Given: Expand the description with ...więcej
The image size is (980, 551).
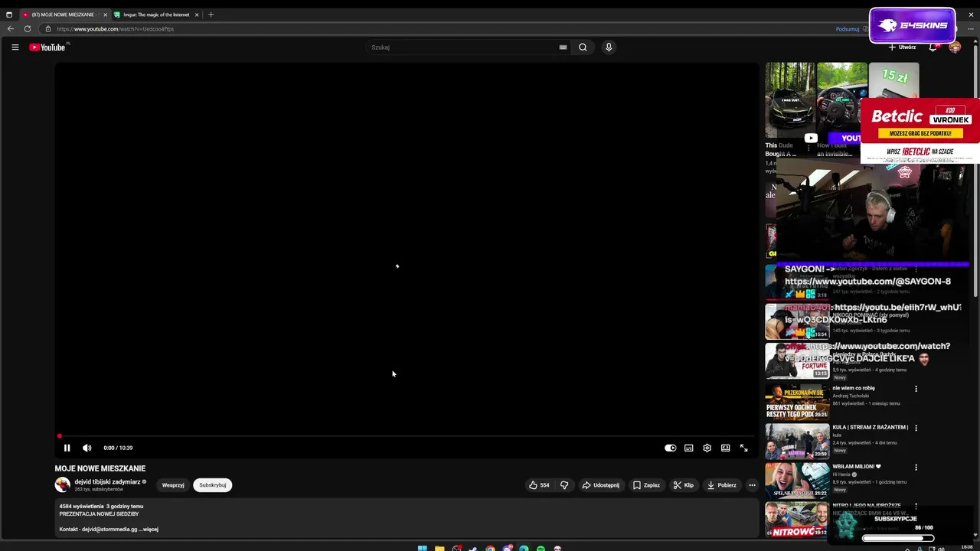Looking at the screenshot, I should tap(149, 529).
